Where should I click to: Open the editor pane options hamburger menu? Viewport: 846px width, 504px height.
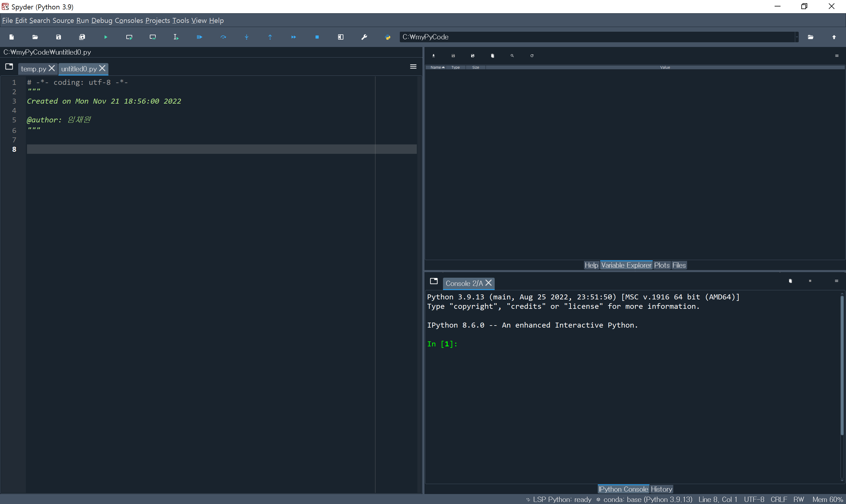point(413,67)
